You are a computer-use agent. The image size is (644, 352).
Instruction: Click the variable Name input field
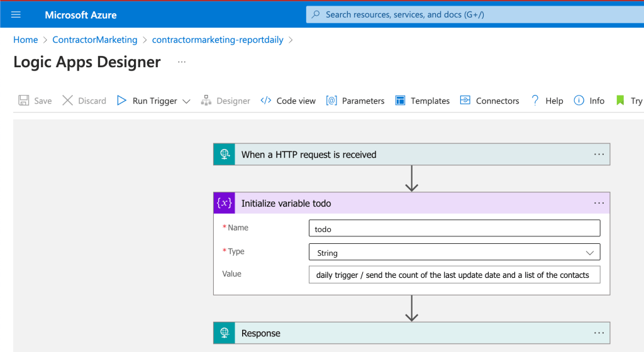point(454,229)
